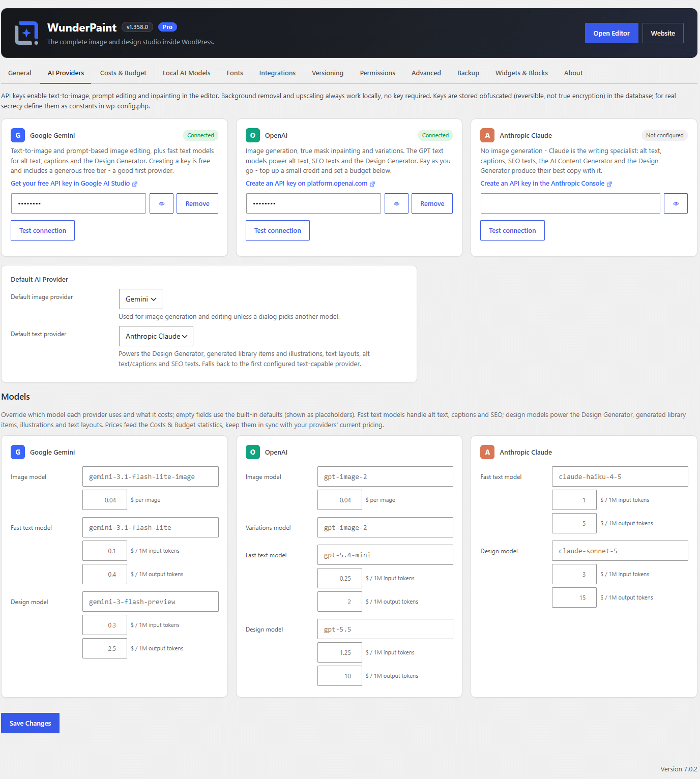Expand the Default text provider dropdown
700x779 pixels.
click(156, 336)
